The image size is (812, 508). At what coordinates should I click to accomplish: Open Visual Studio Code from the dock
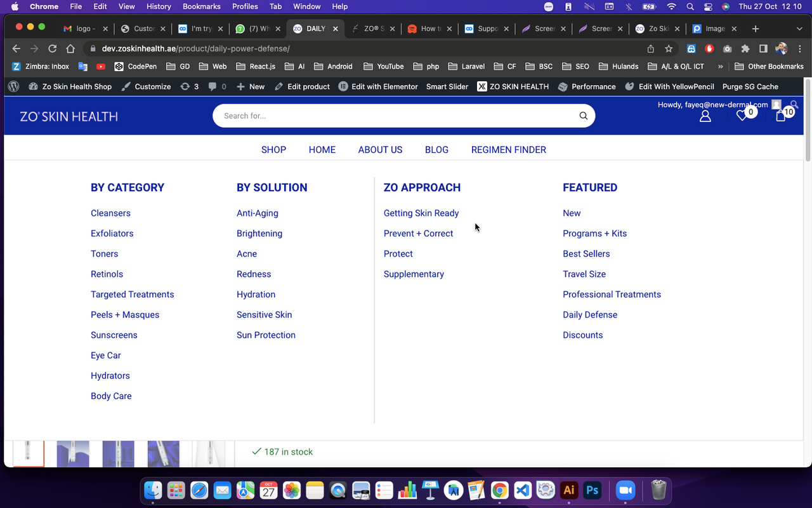pos(522,490)
